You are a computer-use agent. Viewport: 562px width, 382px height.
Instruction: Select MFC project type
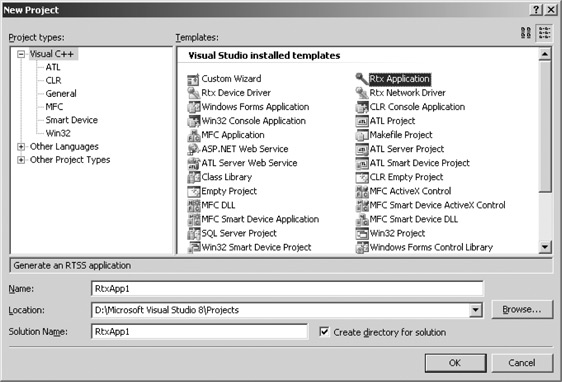pyautogui.click(x=54, y=107)
